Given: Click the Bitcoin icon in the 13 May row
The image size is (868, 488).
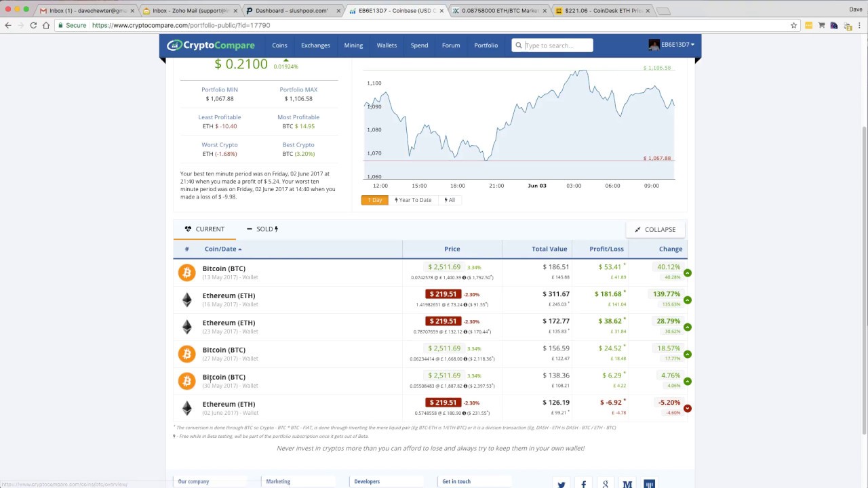Looking at the screenshot, I should [x=186, y=272].
